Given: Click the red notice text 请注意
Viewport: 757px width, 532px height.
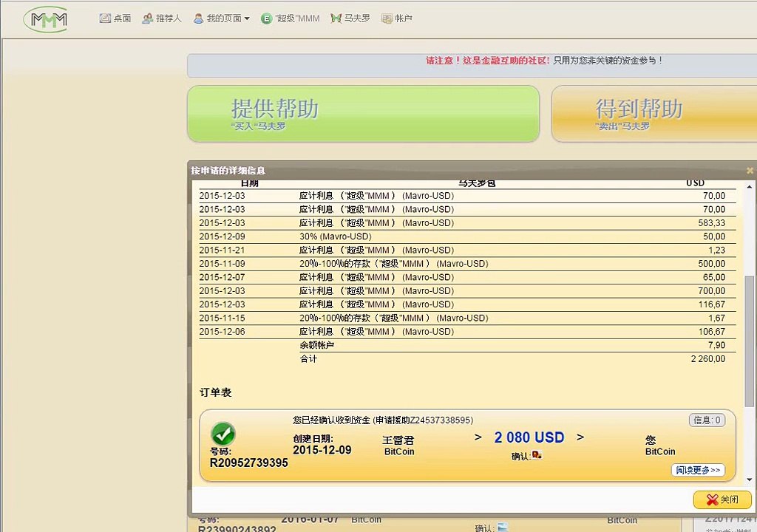Looking at the screenshot, I should [488, 61].
